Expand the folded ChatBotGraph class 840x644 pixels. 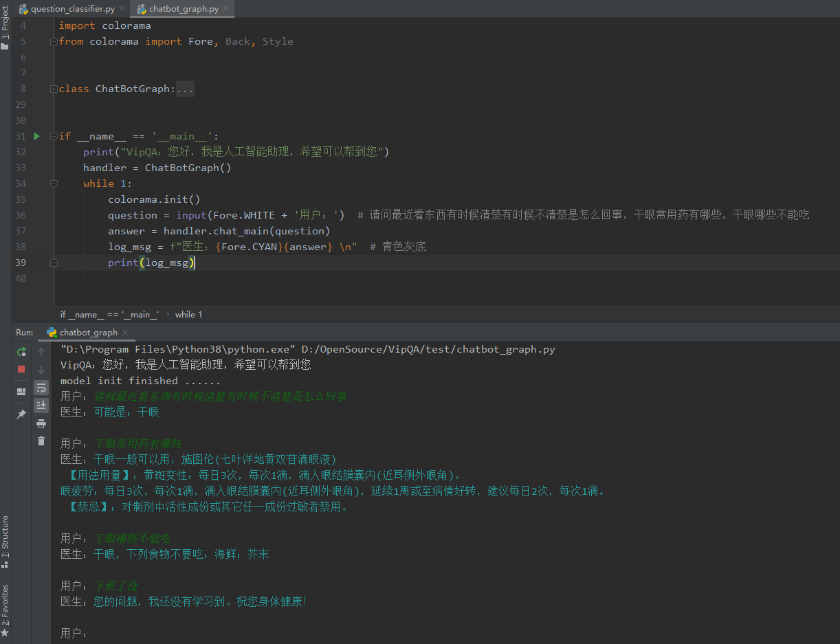pyautogui.click(x=54, y=89)
